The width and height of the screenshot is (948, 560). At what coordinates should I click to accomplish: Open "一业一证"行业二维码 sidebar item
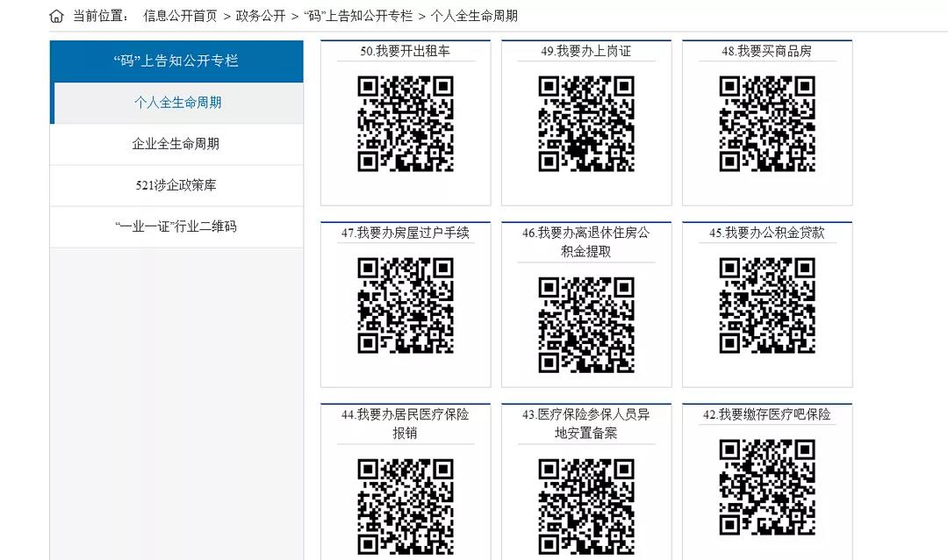tap(176, 226)
